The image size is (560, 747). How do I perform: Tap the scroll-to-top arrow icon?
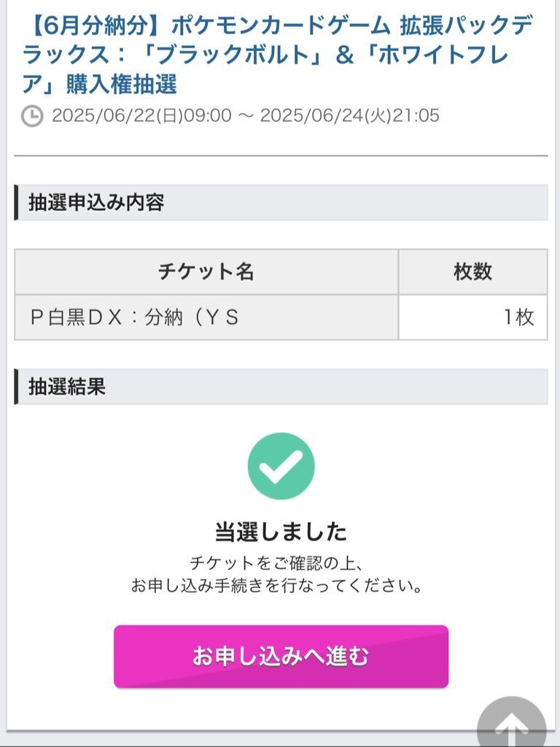coord(511,723)
